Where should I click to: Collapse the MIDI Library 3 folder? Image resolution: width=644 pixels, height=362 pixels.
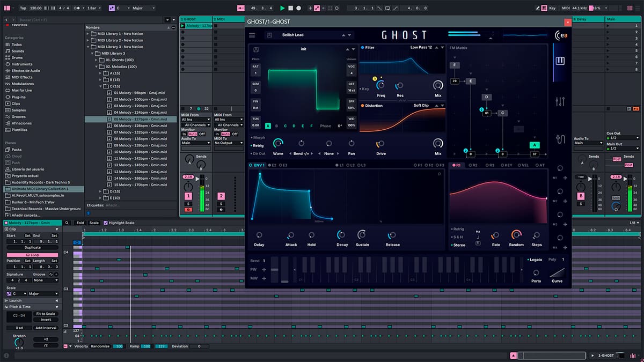pyautogui.click(x=92, y=53)
